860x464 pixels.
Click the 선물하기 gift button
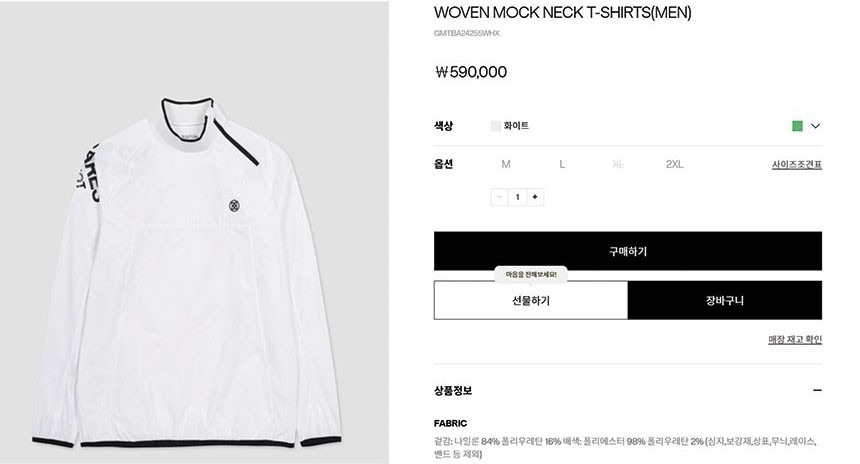click(531, 301)
